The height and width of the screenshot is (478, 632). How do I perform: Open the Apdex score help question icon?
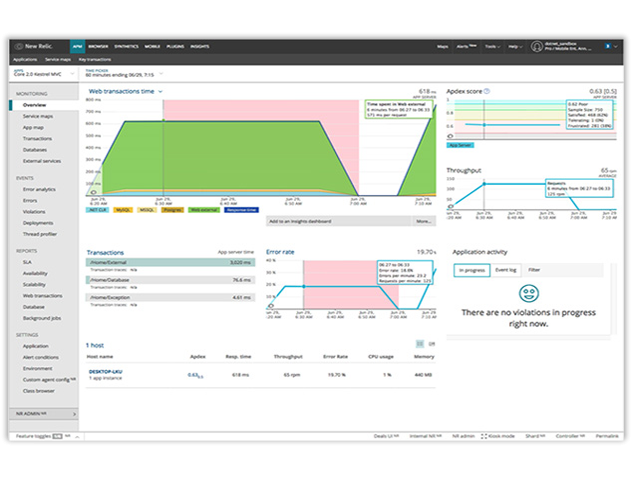click(x=486, y=91)
